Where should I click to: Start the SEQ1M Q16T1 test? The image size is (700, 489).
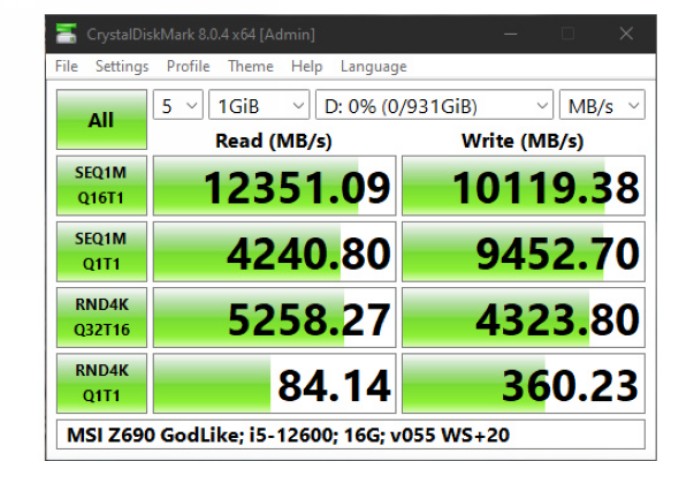tap(101, 185)
